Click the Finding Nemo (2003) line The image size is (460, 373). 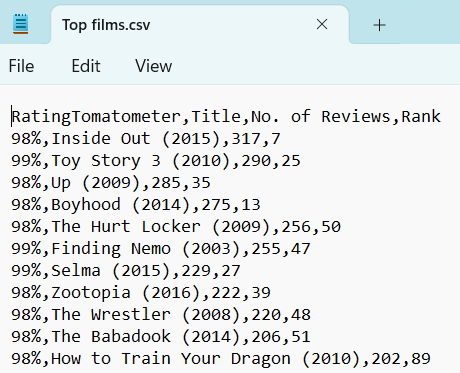(161, 249)
